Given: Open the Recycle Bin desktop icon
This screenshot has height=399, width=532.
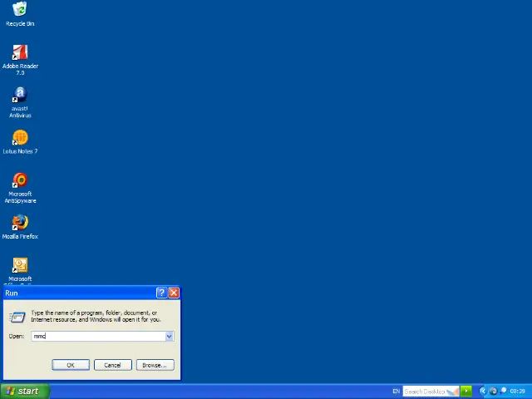Looking at the screenshot, I should [x=20, y=10].
